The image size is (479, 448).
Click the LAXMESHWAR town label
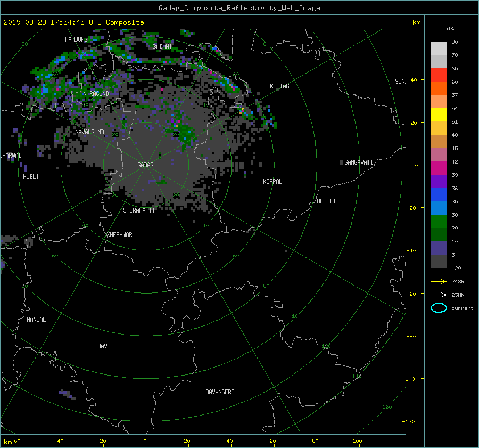(x=116, y=235)
